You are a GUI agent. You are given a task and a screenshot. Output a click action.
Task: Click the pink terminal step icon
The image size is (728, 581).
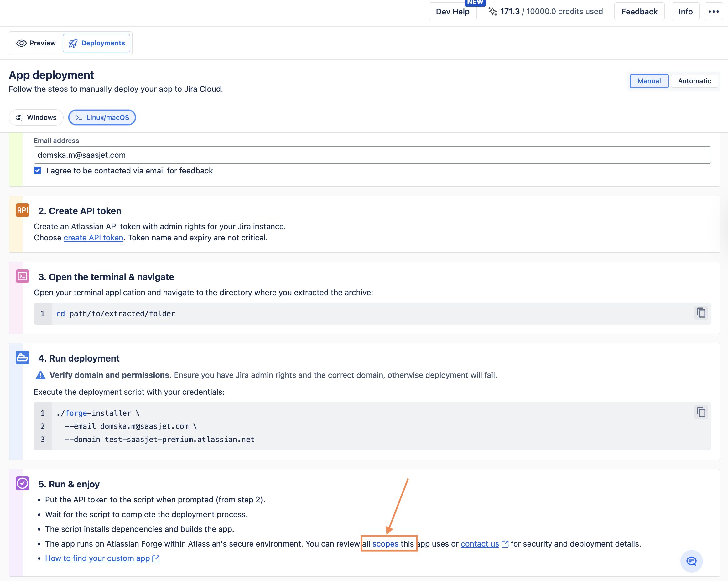(22, 276)
